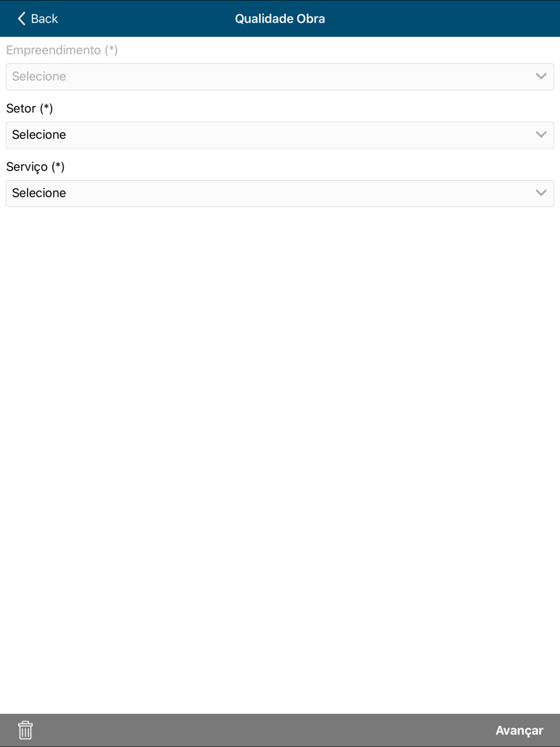Viewport: 560px width, 747px height.
Task: Click the trash can delete icon
Action: (x=25, y=730)
